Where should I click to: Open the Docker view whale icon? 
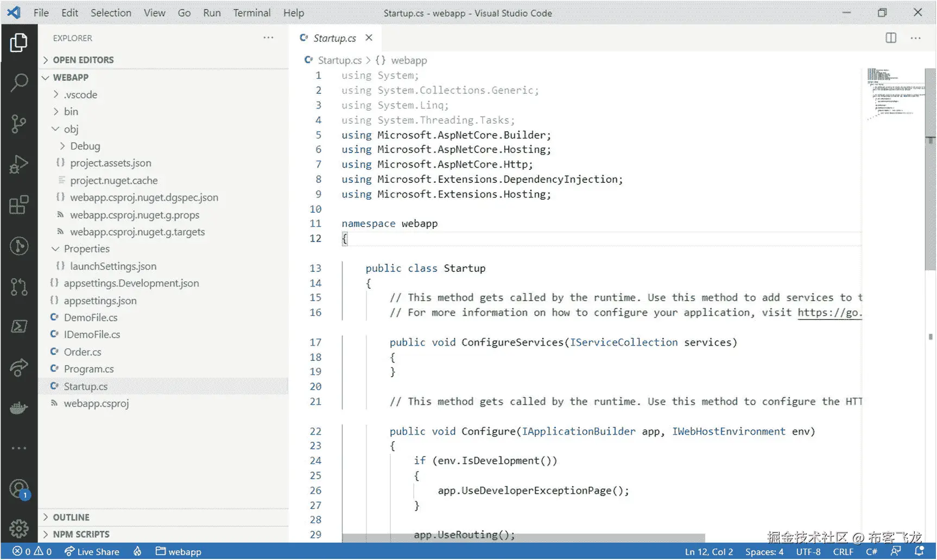[x=19, y=408]
